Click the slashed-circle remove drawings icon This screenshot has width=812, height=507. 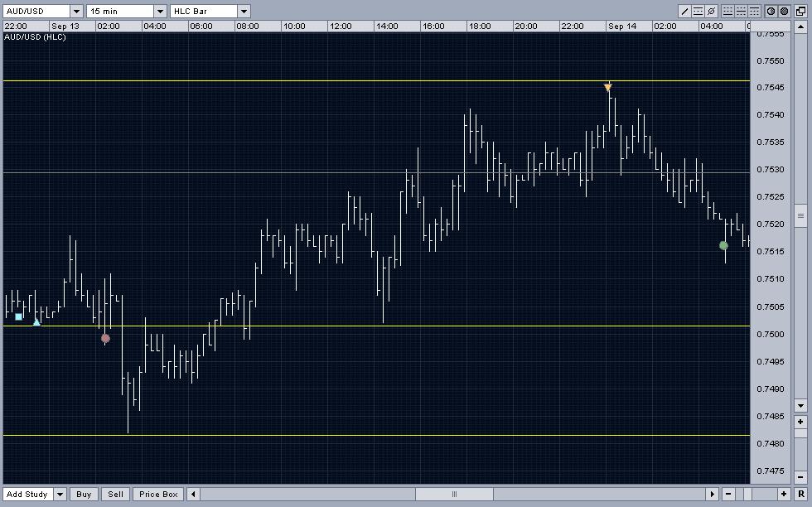[x=711, y=11]
